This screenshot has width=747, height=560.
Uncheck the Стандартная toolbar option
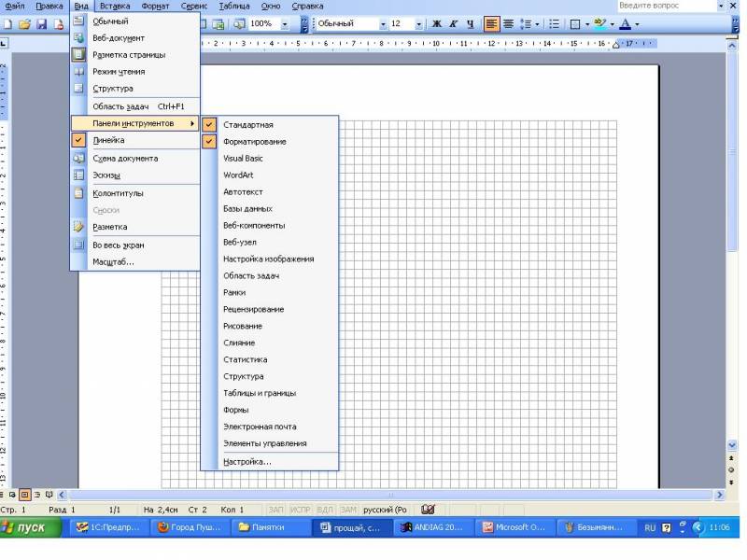pyautogui.click(x=248, y=125)
